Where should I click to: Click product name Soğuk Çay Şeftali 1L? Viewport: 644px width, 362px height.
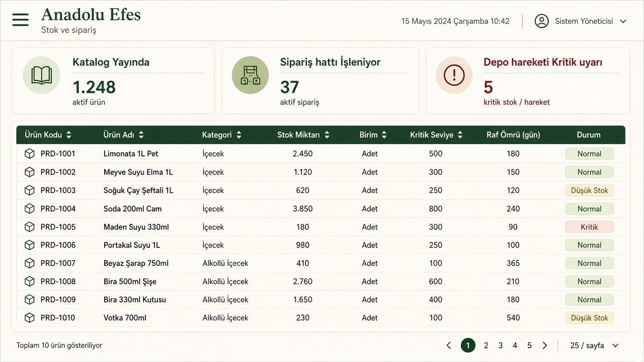pos(138,191)
